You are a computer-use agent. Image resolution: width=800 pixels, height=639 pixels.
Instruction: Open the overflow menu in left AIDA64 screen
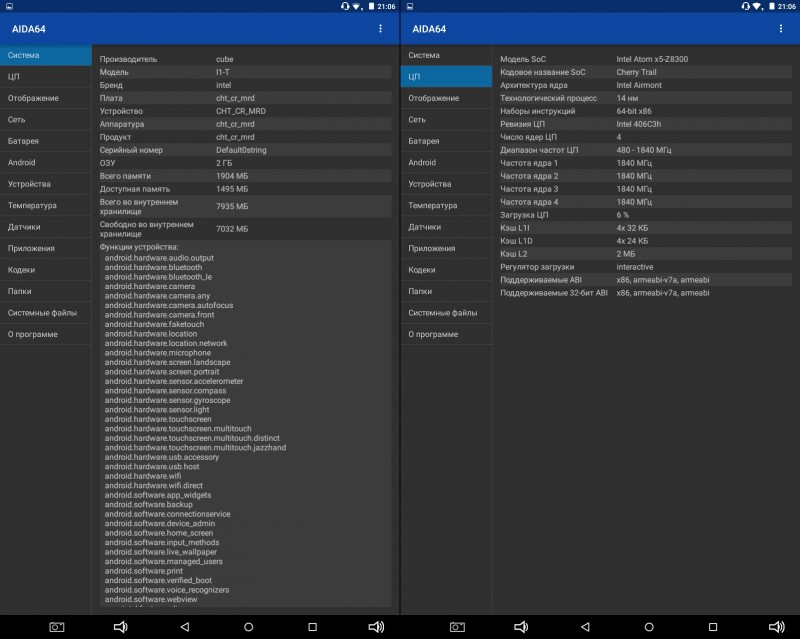[x=380, y=29]
